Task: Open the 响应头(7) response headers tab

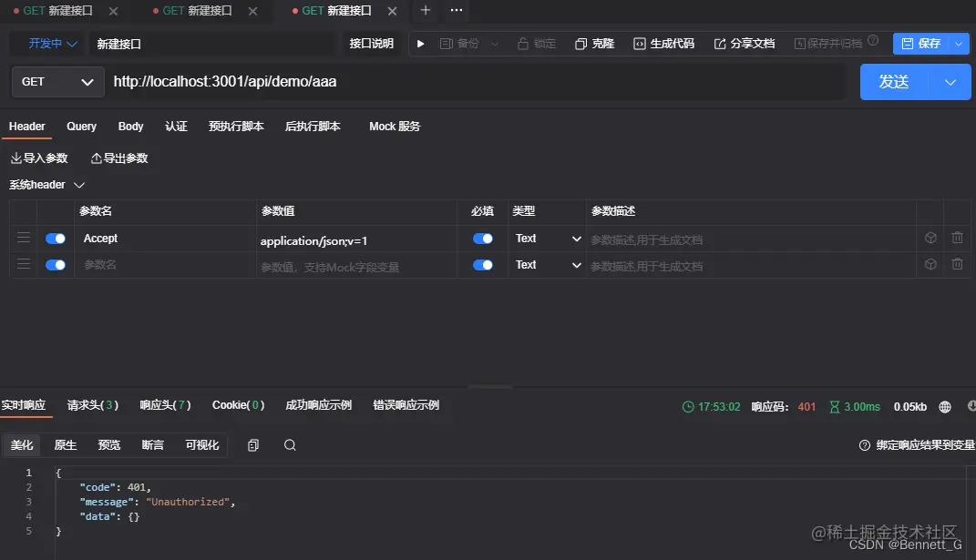Action: click(165, 406)
